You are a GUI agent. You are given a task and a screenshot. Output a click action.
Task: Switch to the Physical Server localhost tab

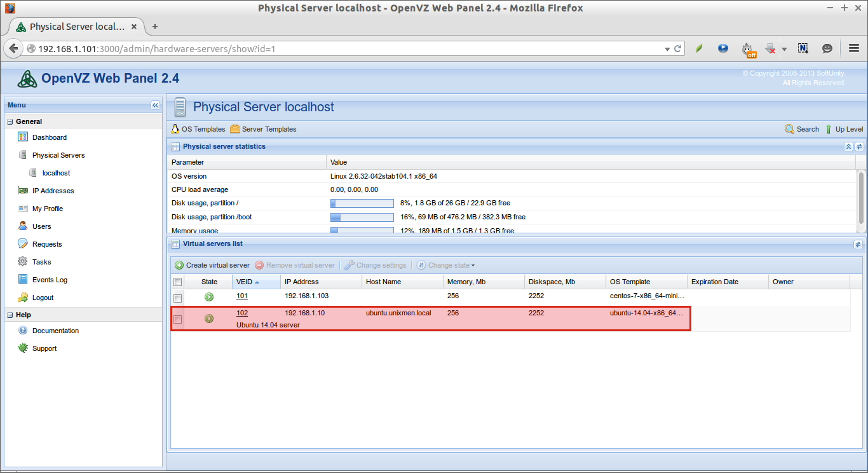[x=76, y=27]
